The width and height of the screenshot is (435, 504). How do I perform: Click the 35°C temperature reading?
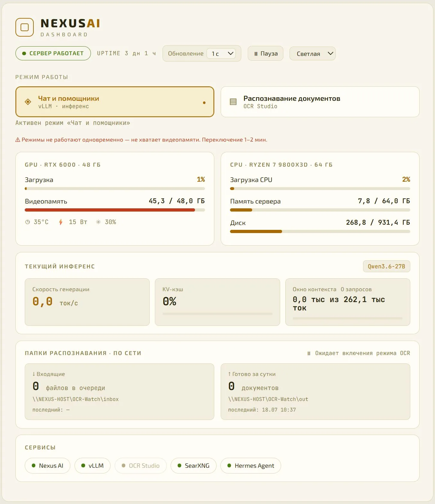pyautogui.click(x=41, y=222)
